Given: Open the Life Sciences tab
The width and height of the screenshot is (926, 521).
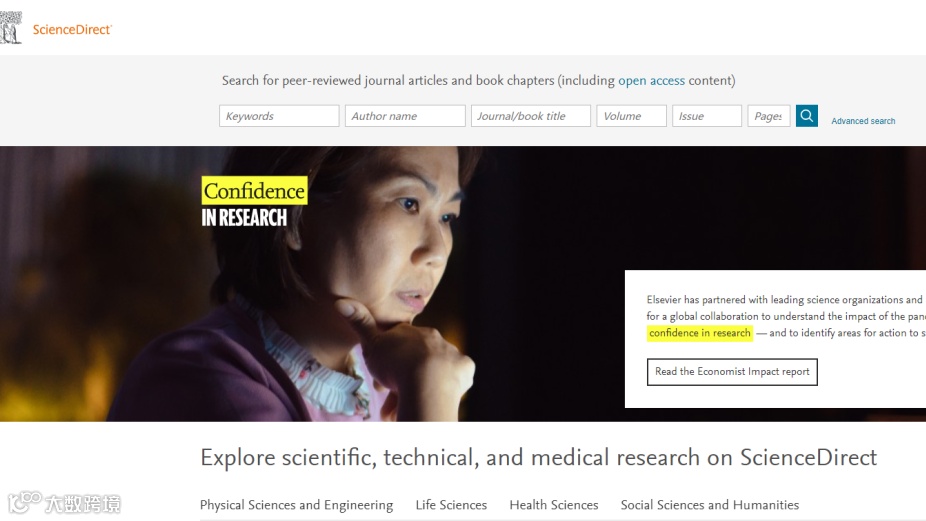Looking at the screenshot, I should 451,505.
